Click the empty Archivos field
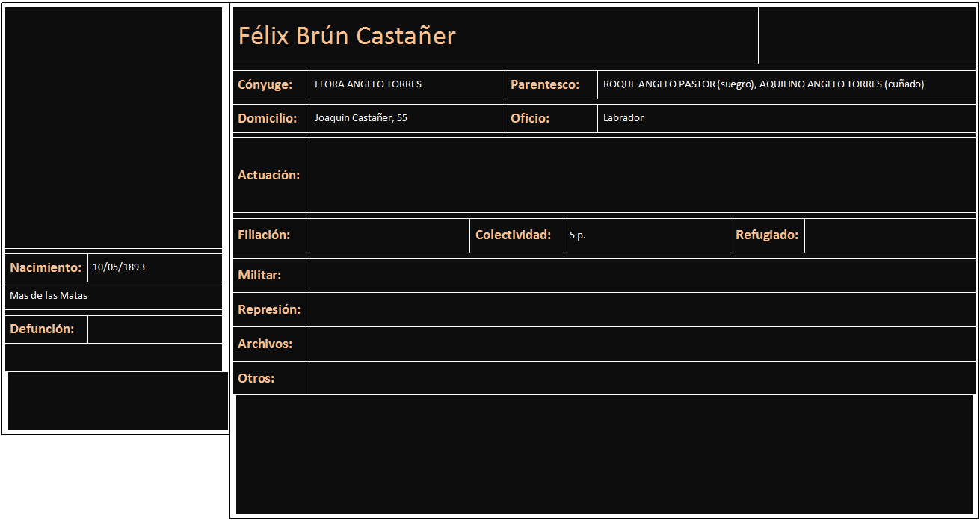The image size is (980, 520). click(642, 344)
